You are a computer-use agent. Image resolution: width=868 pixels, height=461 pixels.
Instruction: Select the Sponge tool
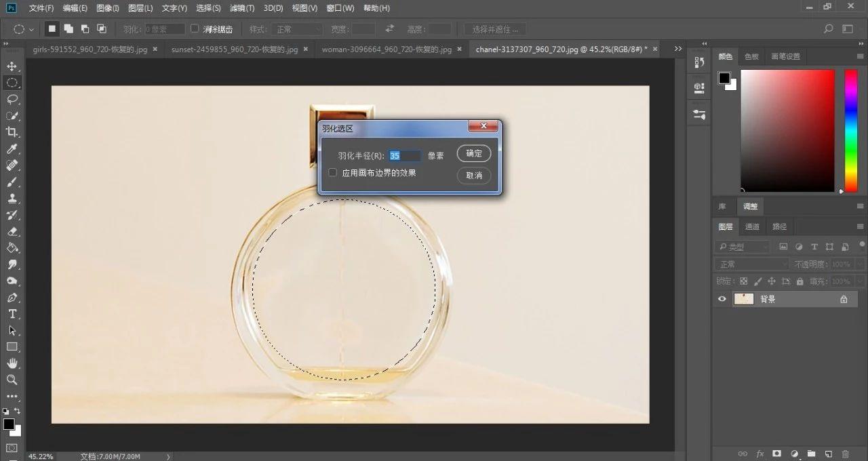click(x=12, y=281)
